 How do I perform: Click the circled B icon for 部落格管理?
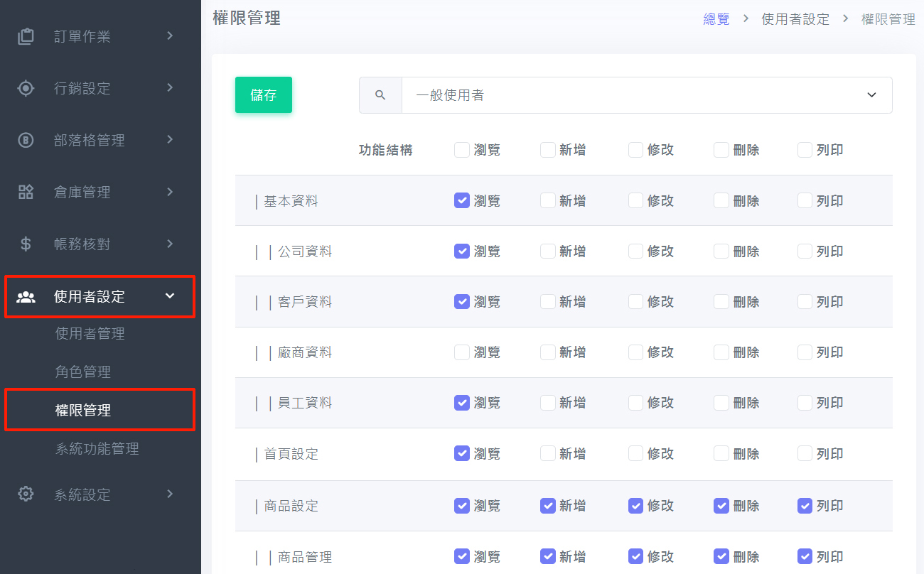pyautogui.click(x=26, y=140)
